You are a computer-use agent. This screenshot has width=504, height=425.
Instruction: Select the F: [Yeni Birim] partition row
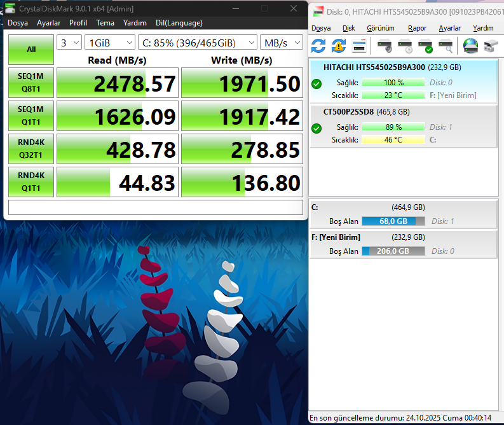pyautogui.click(x=404, y=244)
